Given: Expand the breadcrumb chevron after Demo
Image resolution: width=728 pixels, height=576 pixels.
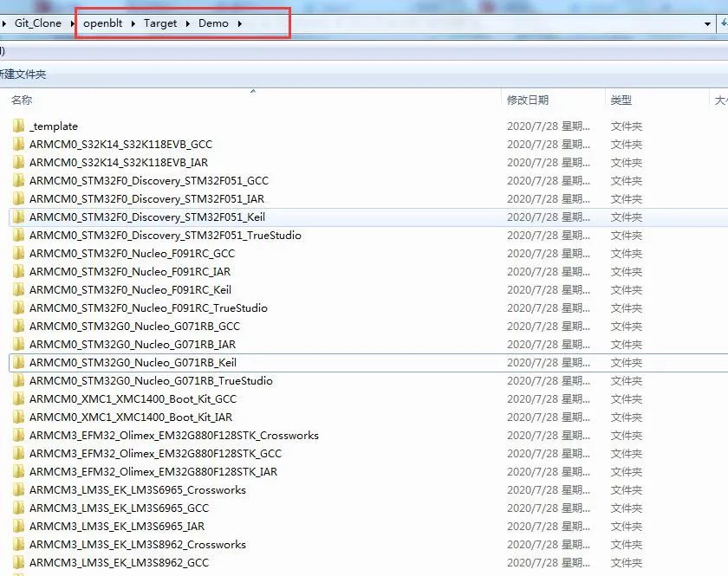Looking at the screenshot, I should (240, 23).
